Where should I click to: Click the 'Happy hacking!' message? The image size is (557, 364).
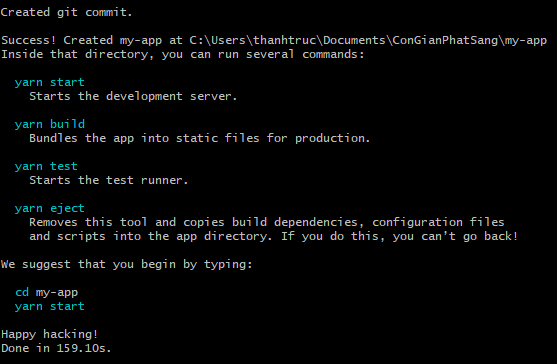[x=49, y=335]
